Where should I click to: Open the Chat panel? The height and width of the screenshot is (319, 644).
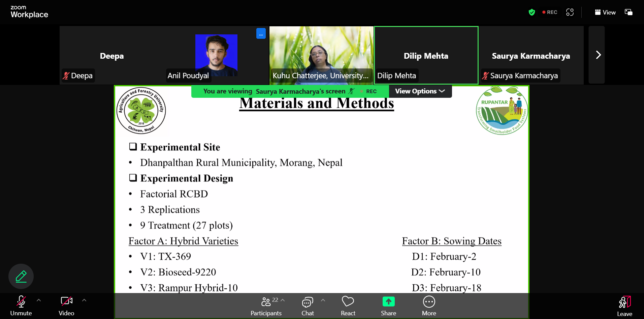click(x=308, y=306)
